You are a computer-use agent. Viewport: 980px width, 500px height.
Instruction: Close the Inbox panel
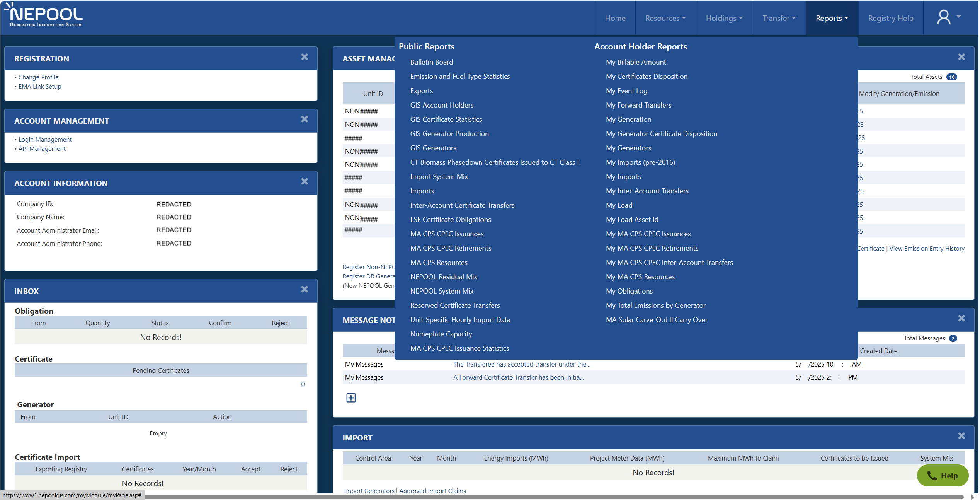coord(305,290)
